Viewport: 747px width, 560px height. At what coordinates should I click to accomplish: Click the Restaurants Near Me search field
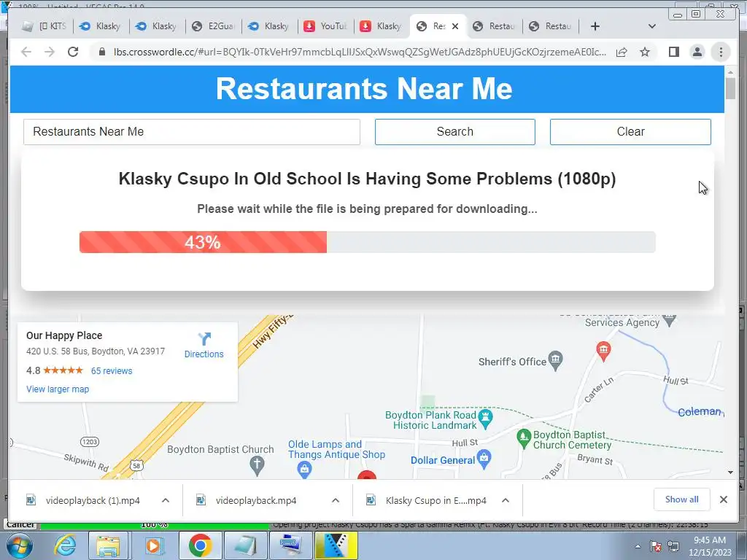click(192, 132)
